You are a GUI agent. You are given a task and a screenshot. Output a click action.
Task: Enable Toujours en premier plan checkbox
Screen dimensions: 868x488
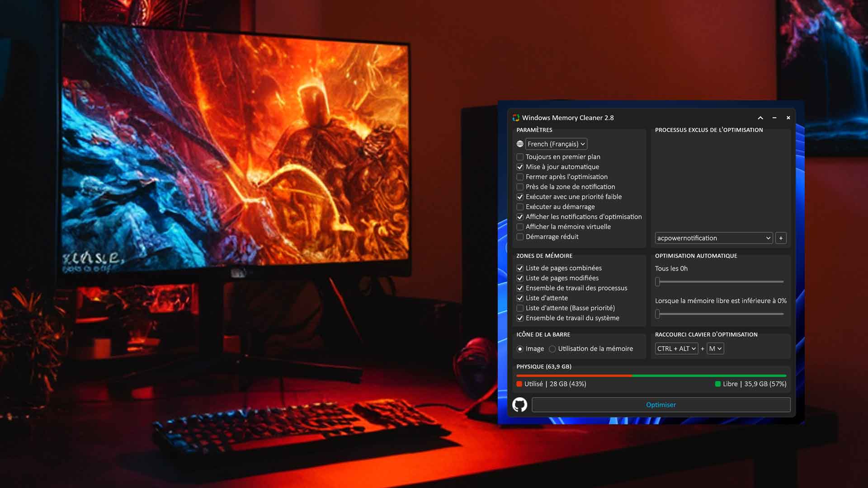tap(520, 157)
